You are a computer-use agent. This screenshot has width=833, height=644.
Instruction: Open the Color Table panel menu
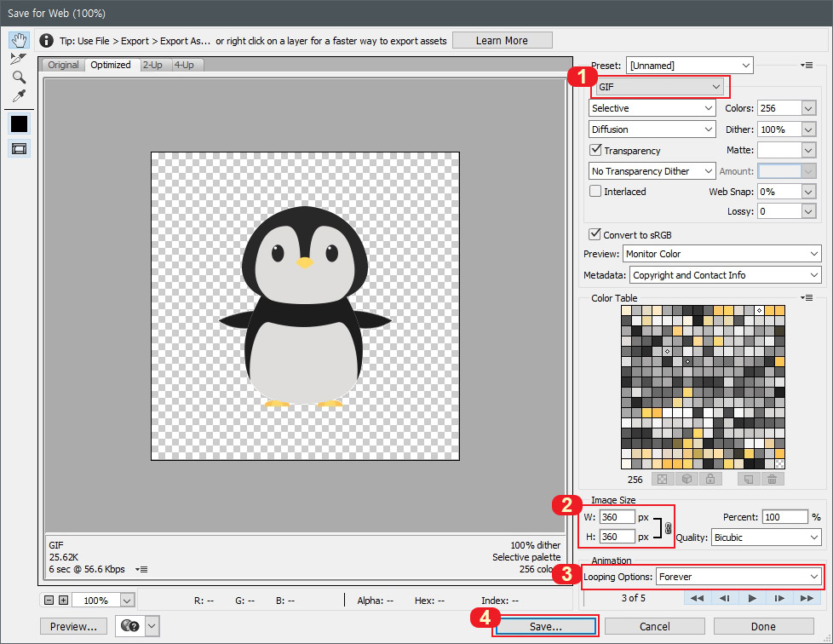(x=807, y=297)
